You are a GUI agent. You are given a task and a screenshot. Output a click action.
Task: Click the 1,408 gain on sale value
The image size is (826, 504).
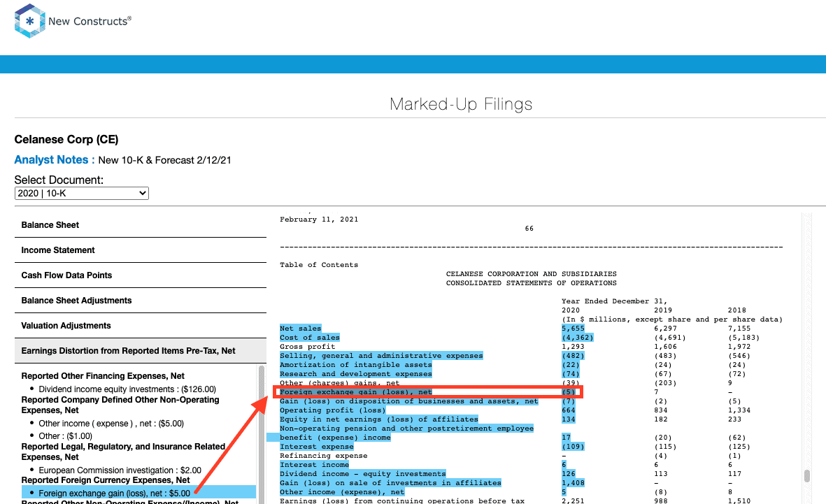tap(573, 483)
